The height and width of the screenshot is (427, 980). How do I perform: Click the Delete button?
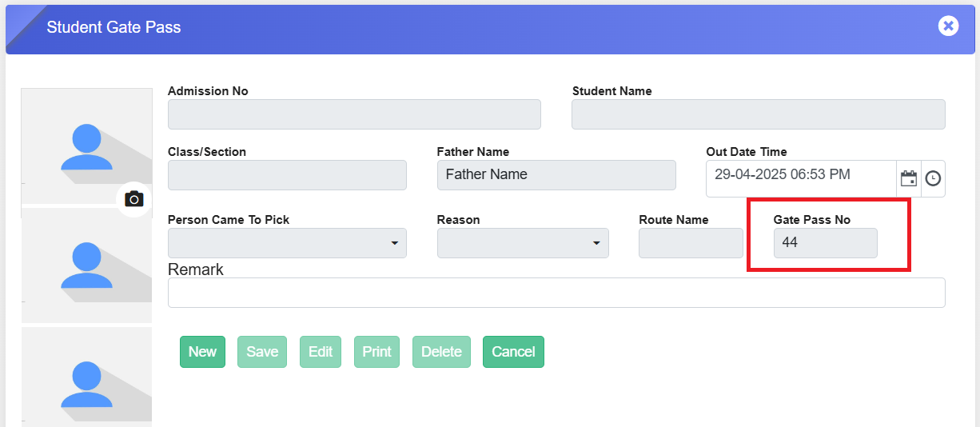pyautogui.click(x=441, y=352)
